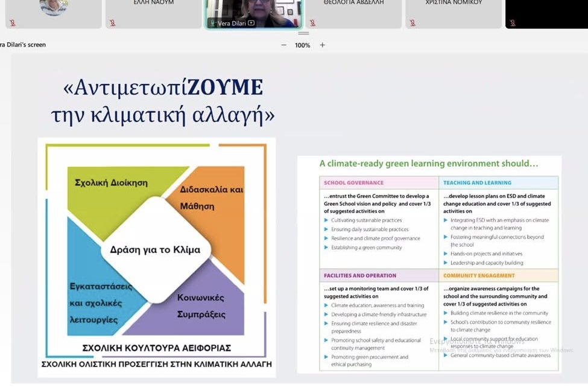Select the ΘΕΟΛΟΓΙΑ ΑΒΔΕΛΛΗ participant tile
588x387 pixels.
353,13
